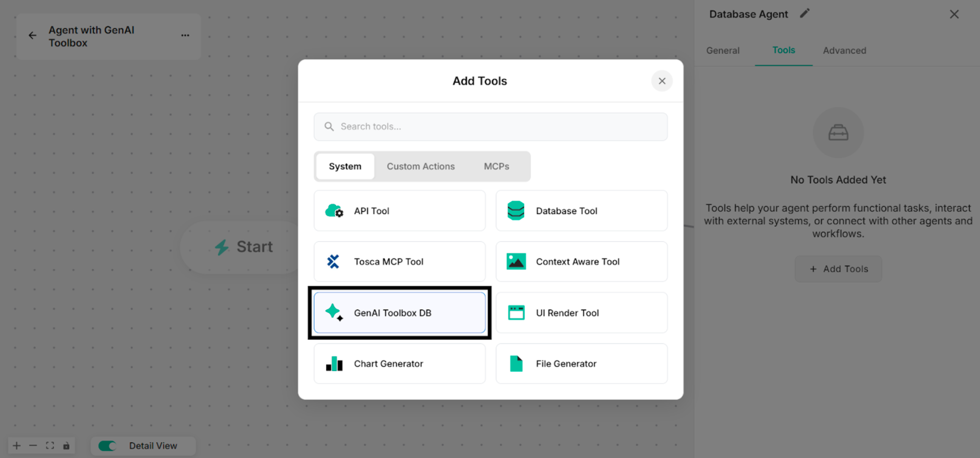
Task: Switch to the Custom Actions tab
Action: [420, 167]
